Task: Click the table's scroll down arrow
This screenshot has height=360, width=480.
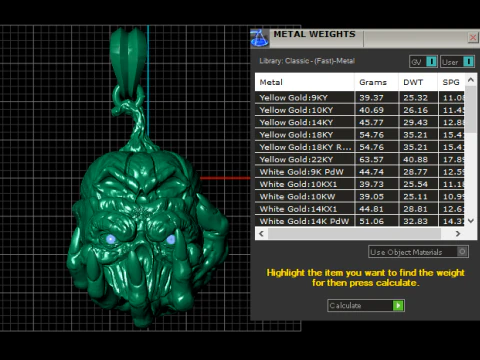Action: click(x=471, y=221)
